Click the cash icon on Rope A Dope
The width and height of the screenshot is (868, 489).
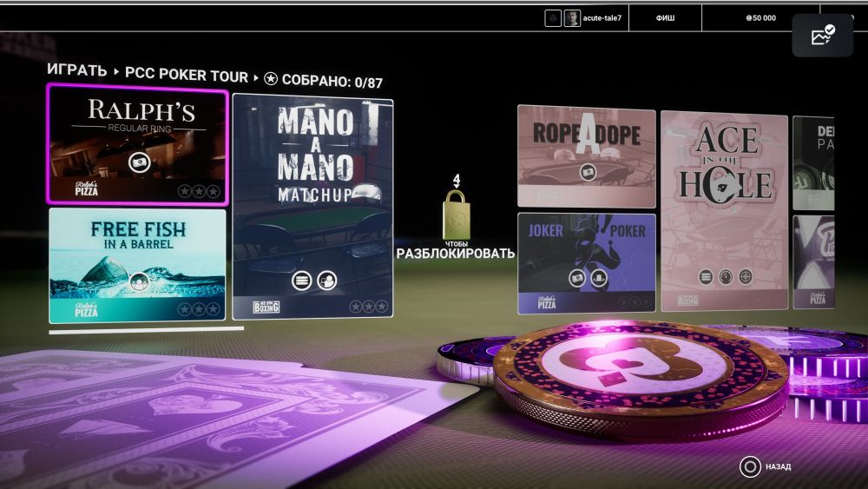[x=588, y=172]
